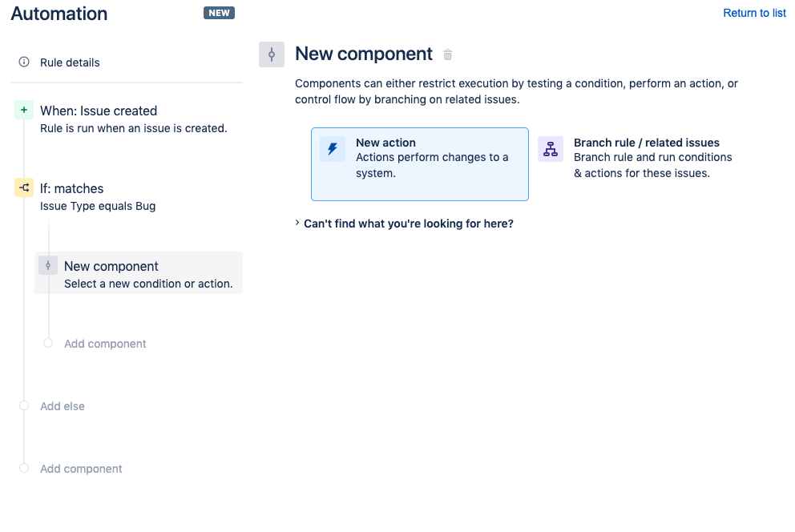Click the component icon beside New component heading
795x532 pixels.
[x=271, y=54]
